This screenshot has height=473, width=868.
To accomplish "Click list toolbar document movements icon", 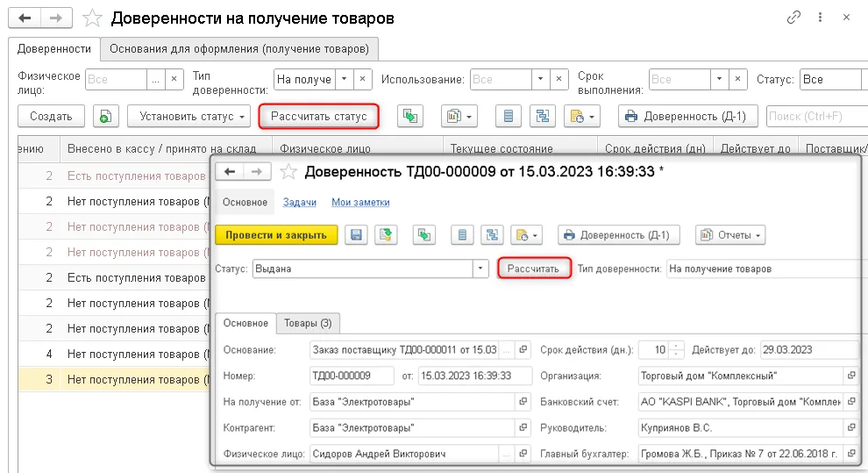I will pyautogui.click(x=509, y=117).
